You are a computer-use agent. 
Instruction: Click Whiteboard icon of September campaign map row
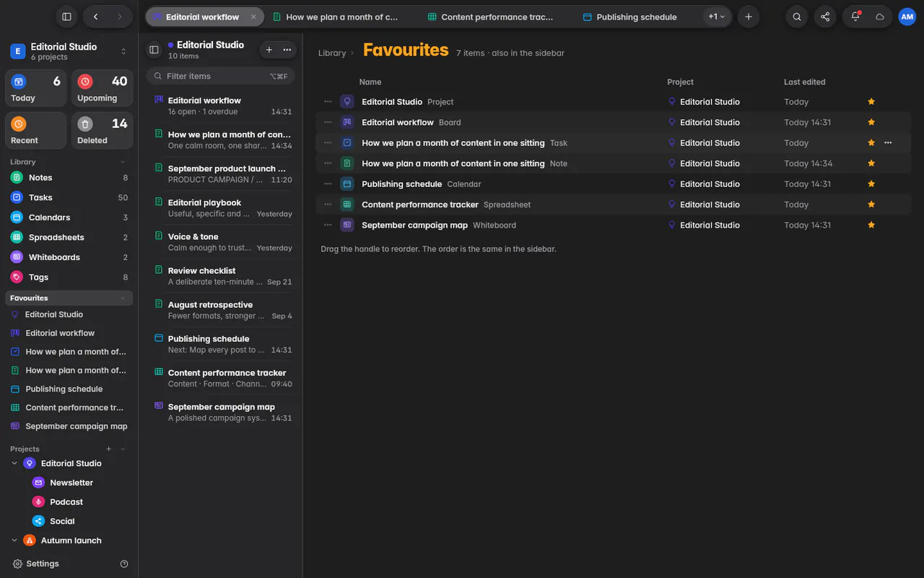347,225
